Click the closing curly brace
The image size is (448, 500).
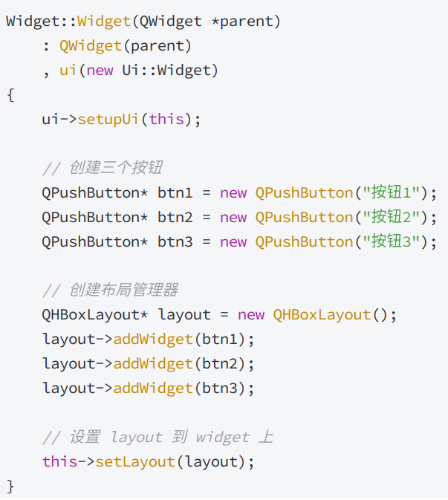[x=10, y=487]
